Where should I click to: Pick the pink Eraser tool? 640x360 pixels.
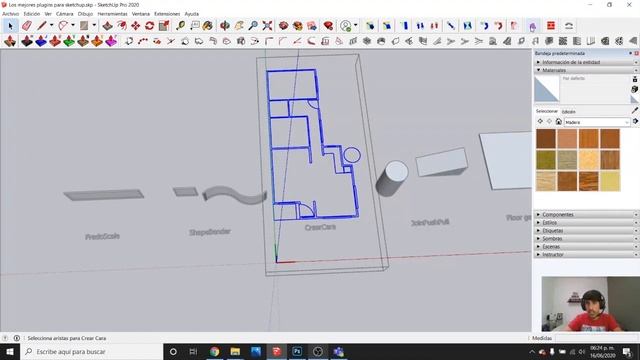tap(27, 26)
